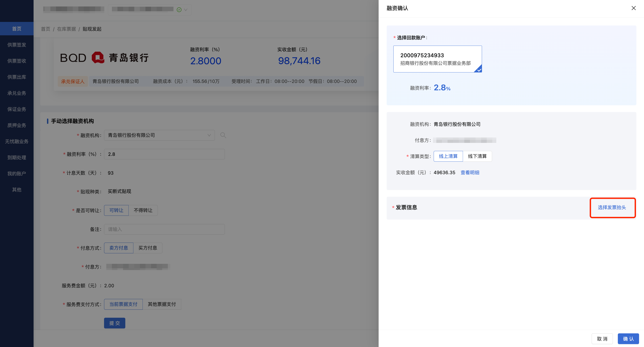Viewport: 644px width, 347px height.
Task: Click the search magnifier next to 融资机构
Action: 223,135
